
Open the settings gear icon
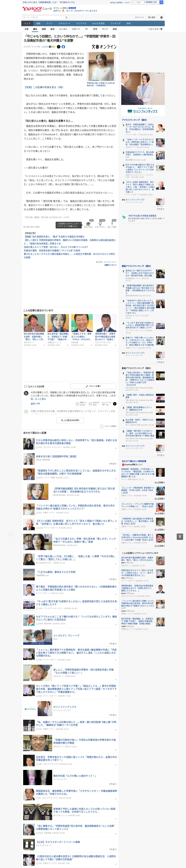[x=161, y=17]
